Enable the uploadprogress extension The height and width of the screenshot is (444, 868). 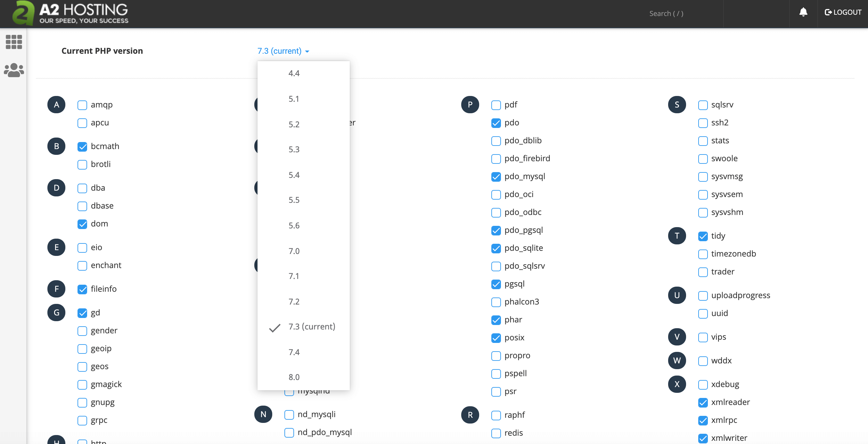[703, 295]
